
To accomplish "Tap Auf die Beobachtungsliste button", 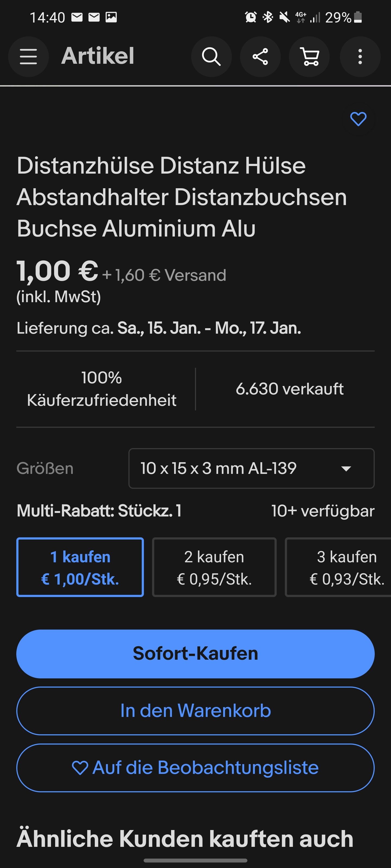I will pos(195,768).
